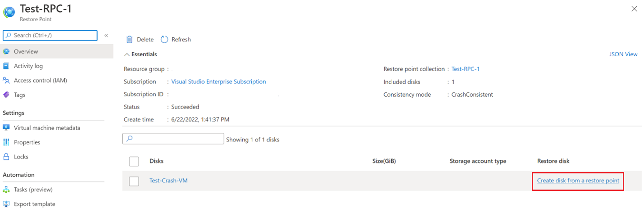Collapse the sidebar menu with double chevron

click(x=106, y=36)
